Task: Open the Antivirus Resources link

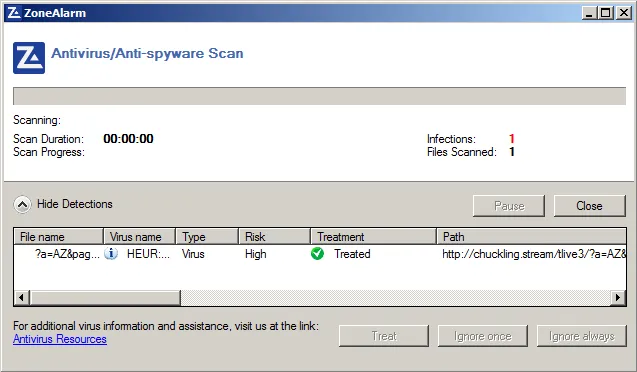Action: 60,339
